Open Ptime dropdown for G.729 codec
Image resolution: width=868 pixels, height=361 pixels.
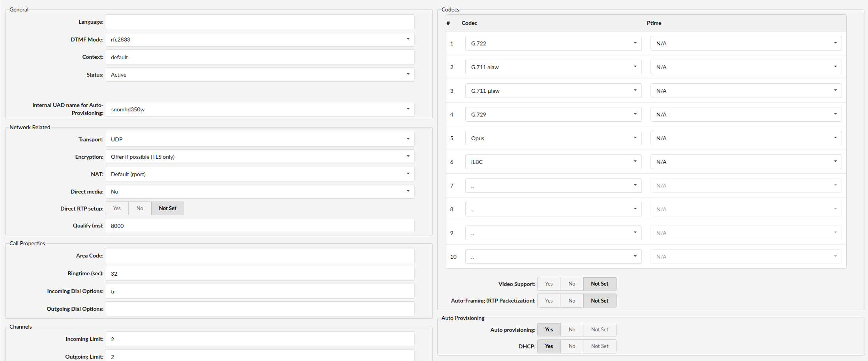click(746, 115)
